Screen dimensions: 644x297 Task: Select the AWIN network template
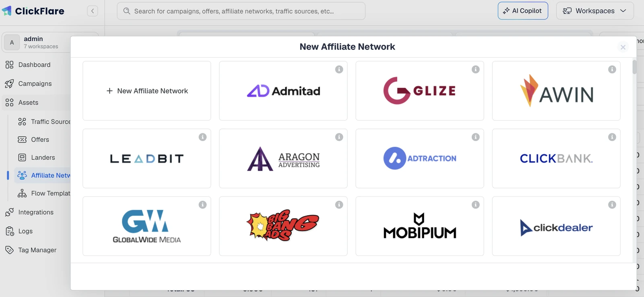pyautogui.click(x=556, y=91)
